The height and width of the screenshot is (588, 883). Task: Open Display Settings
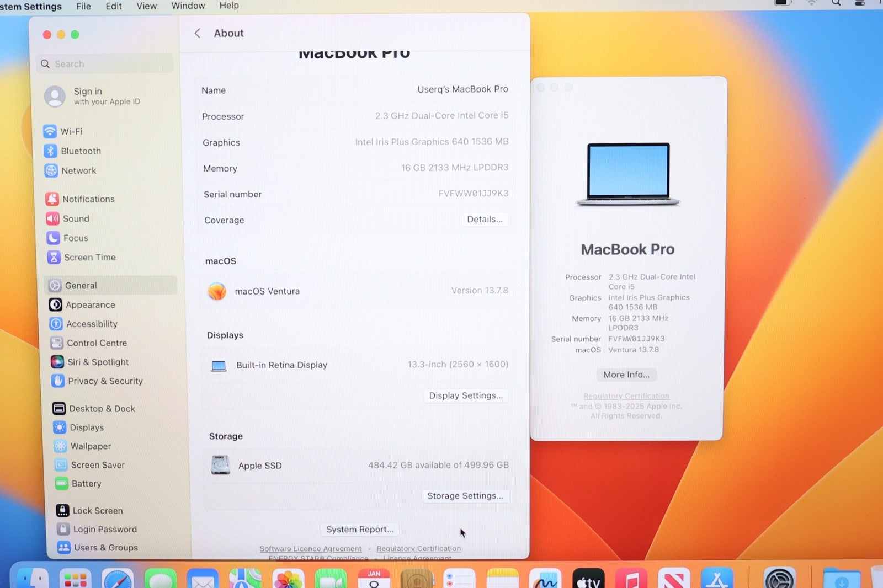pos(466,395)
